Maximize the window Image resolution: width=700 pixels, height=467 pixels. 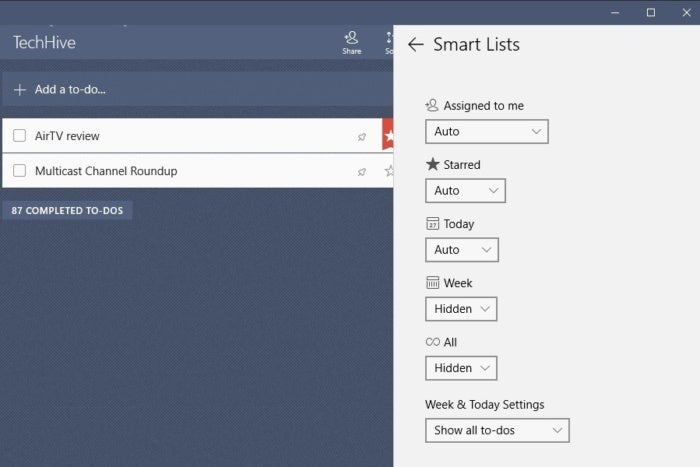[x=651, y=13]
